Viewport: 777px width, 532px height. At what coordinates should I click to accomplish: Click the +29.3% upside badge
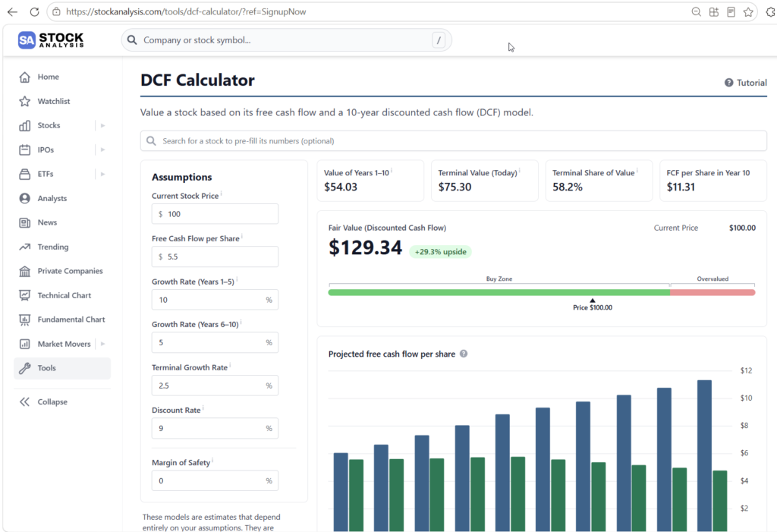(441, 252)
